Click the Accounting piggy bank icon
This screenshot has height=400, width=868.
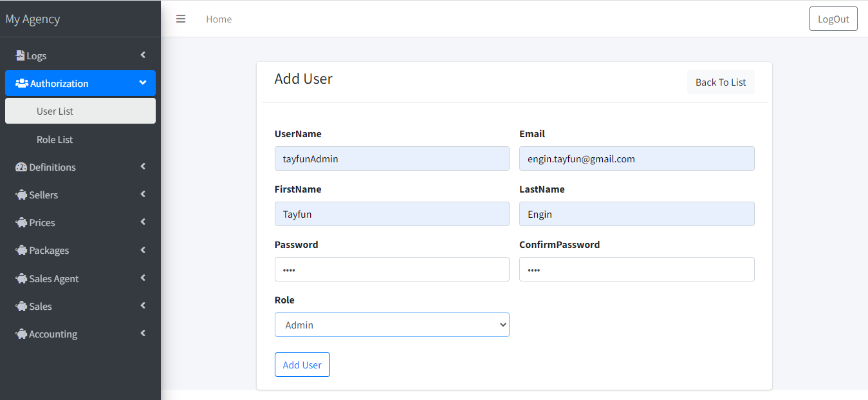pyautogui.click(x=21, y=334)
